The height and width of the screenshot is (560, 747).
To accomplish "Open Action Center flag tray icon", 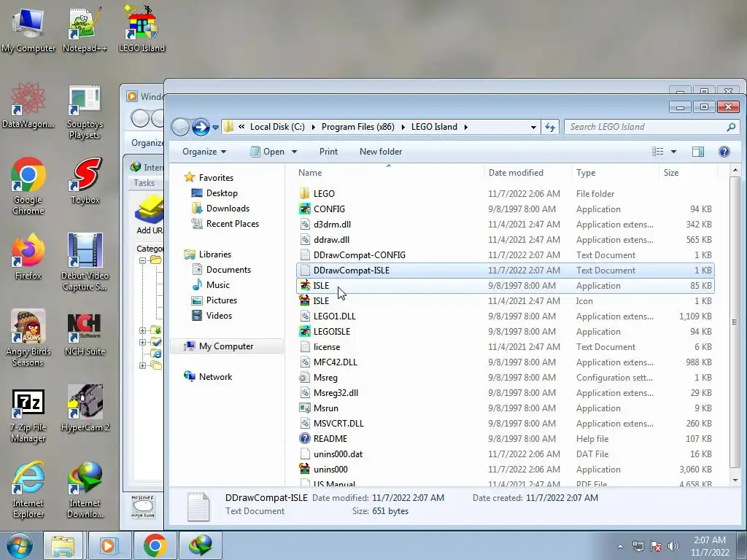I will tap(656, 546).
